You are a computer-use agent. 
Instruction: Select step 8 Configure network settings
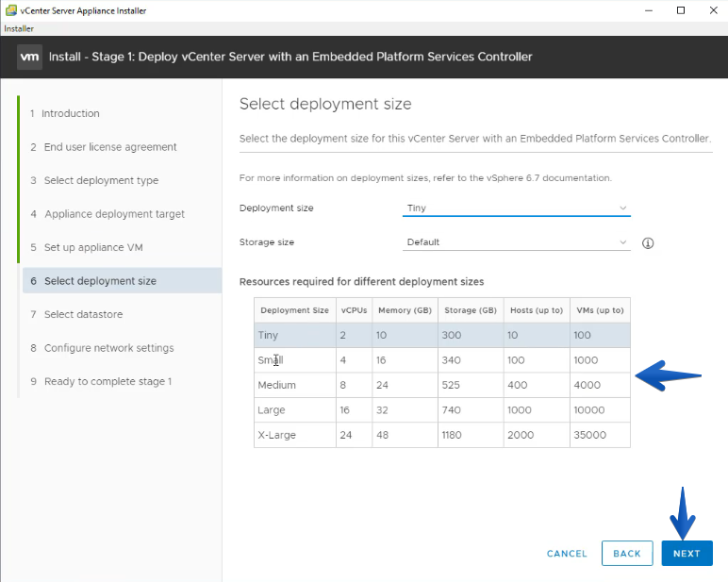tap(102, 348)
